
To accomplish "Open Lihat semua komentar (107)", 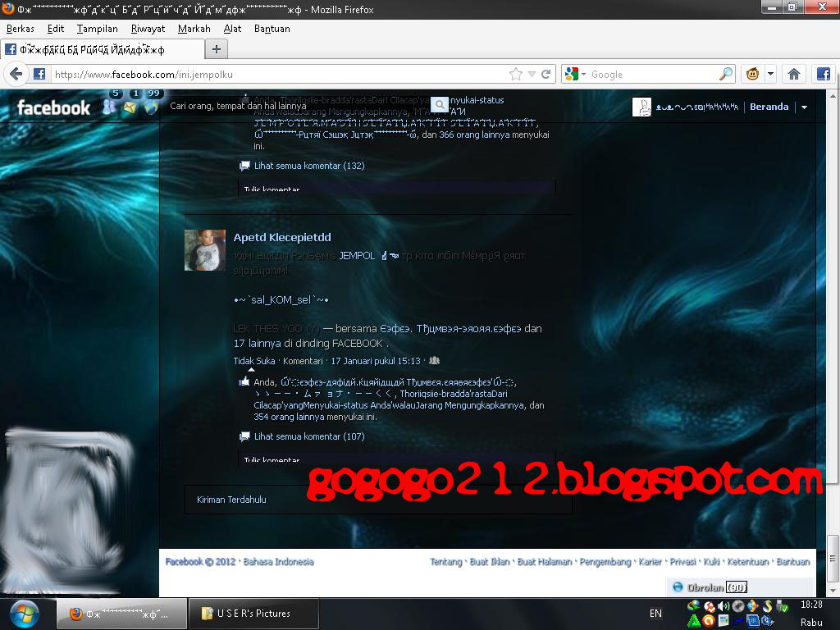I will (x=309, y=436).
